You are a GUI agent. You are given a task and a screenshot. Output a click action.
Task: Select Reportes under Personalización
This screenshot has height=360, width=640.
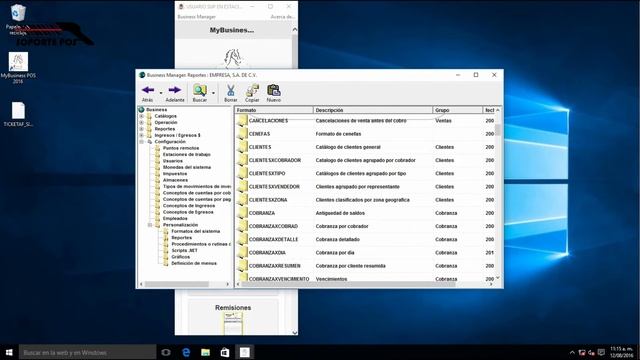182,238
